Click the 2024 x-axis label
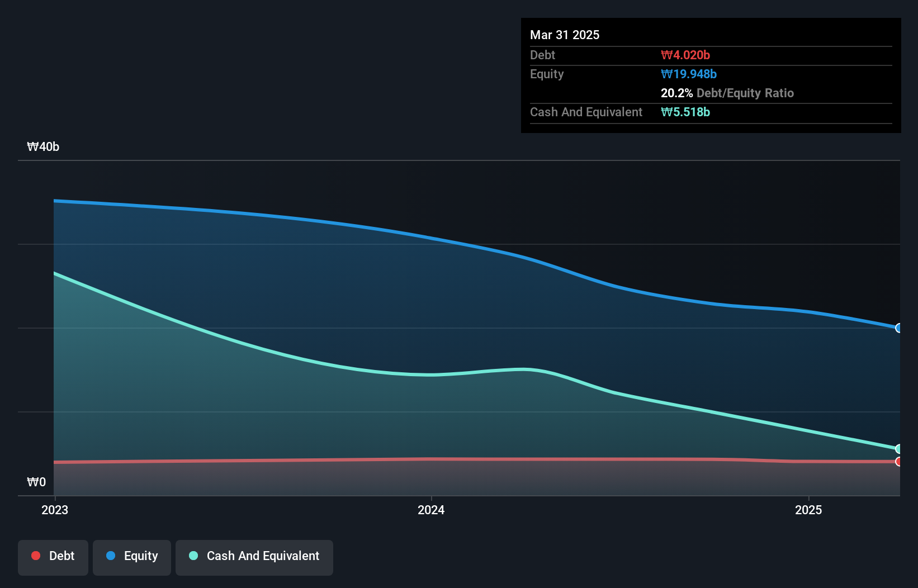 (x=431, y=510)
